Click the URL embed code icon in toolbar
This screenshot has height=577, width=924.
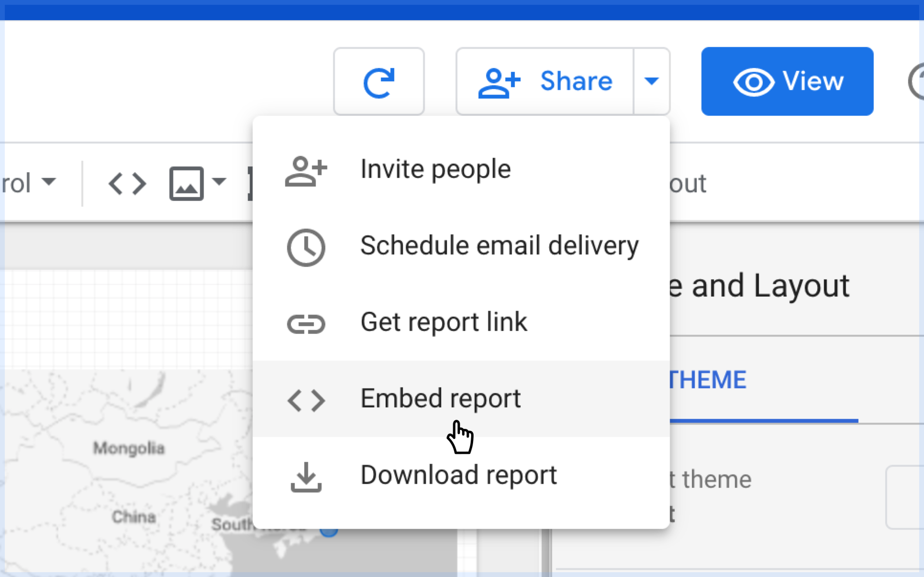click(x=128, y=184)
